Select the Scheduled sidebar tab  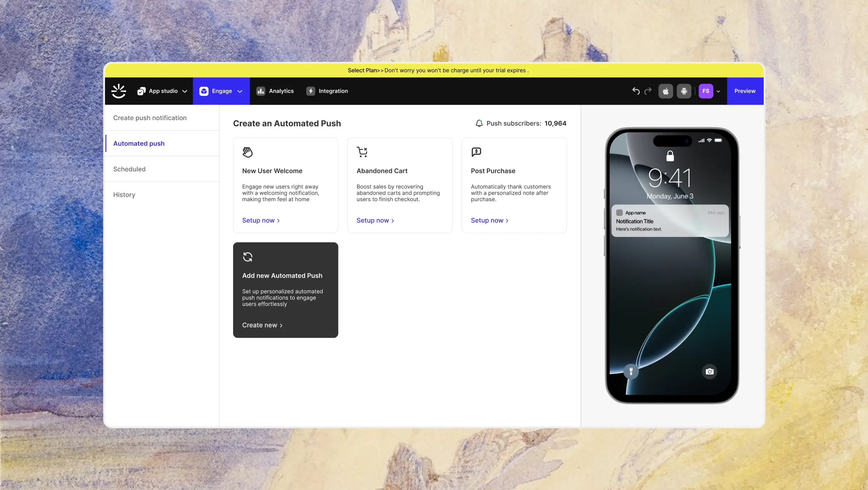pyautogui.click(x=129, y=169)
